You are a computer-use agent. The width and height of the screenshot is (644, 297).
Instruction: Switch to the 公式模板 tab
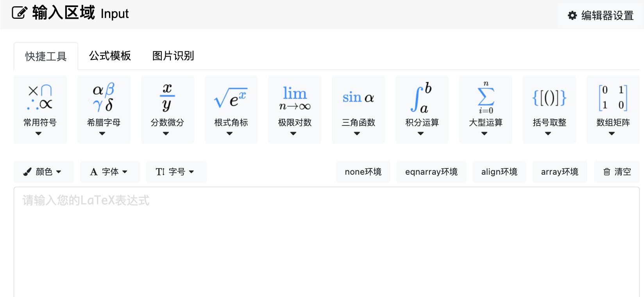click(x=110, y=56)
